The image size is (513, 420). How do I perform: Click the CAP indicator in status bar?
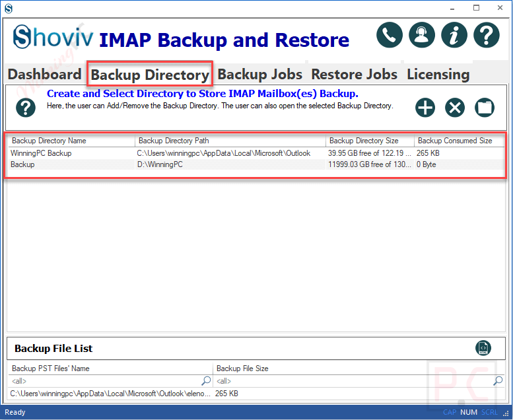tap(450, 412)
